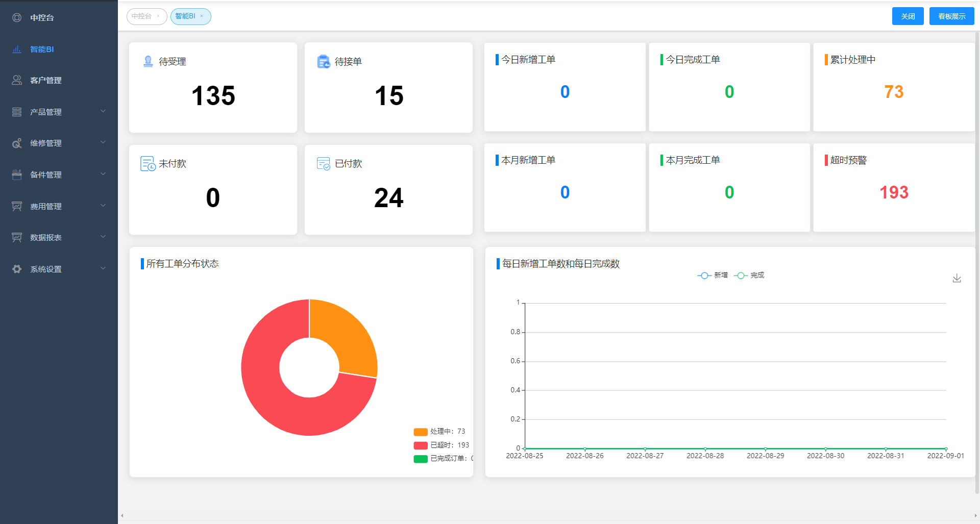Expand the 维修管理 submenu arrow
This screenshot has width=980, height=524.
[x=103, y=143]
